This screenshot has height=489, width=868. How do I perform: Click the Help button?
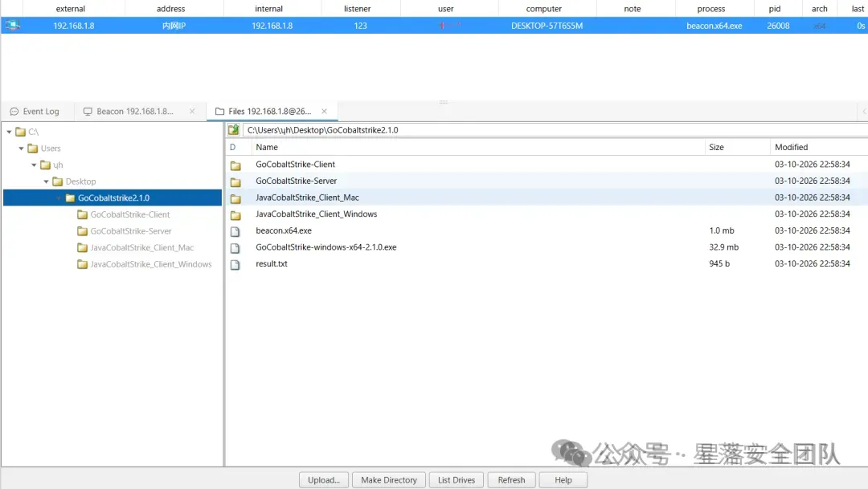pos(563,480)
